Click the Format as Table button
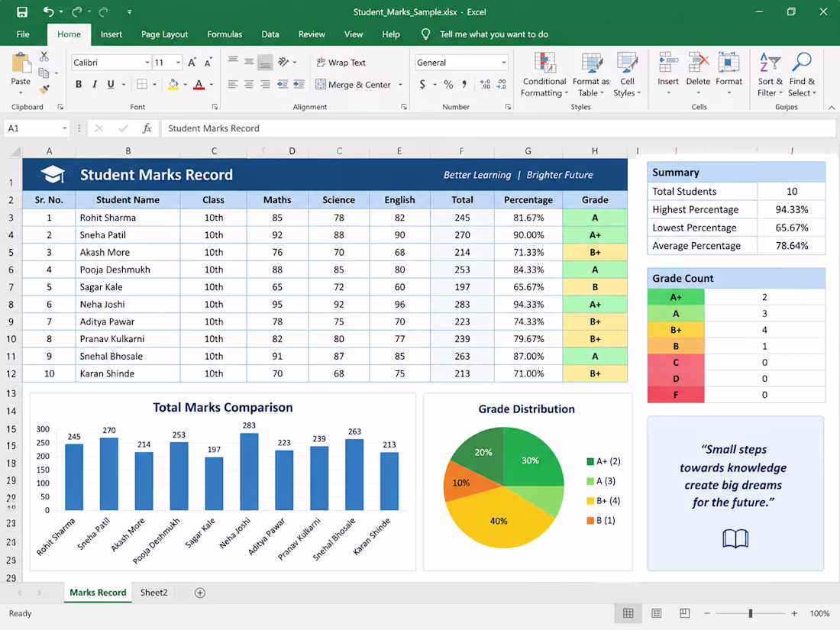This screenshot has height=630, width=840. [591, 75]
